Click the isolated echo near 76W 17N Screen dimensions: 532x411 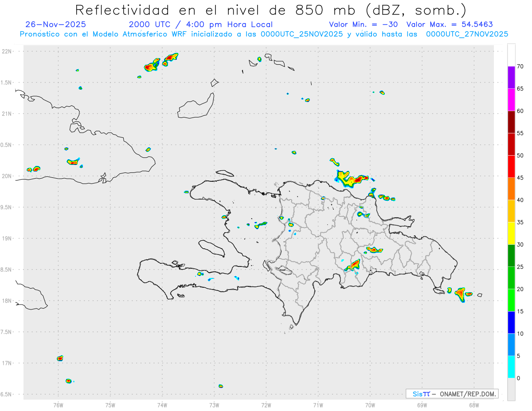60,358
